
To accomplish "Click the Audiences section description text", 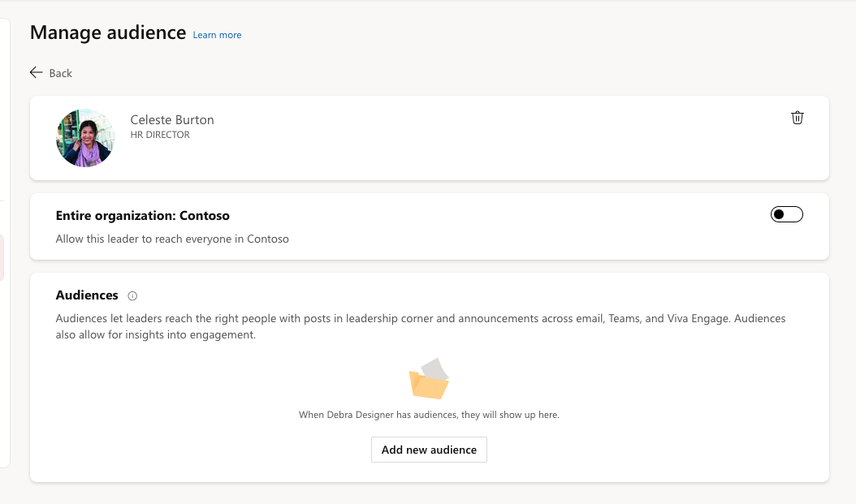I will point(422,325).
